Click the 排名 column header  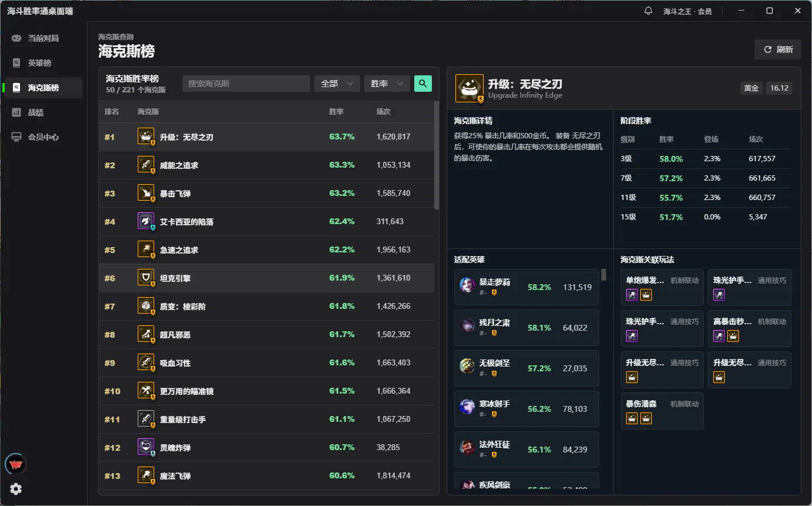click(x=112, y=112)
